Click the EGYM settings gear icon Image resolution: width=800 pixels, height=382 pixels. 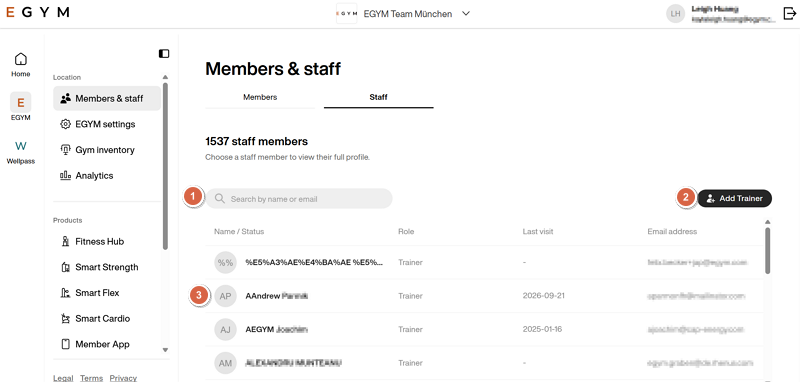click(x=65, y=124)
